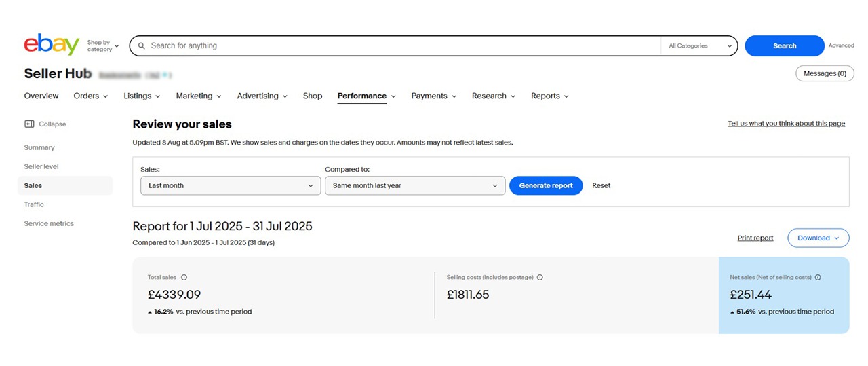Open the Shop by category dropdown

[102, 45]
